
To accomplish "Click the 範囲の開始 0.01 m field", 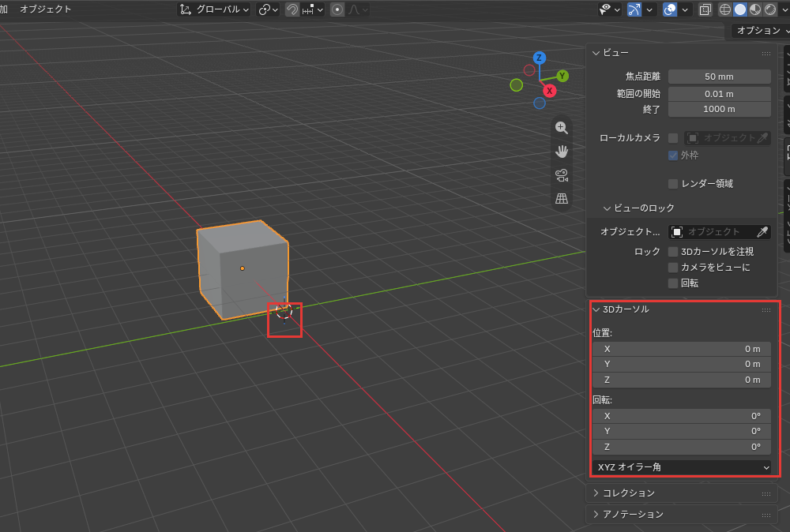I will (x=720, y=94).
